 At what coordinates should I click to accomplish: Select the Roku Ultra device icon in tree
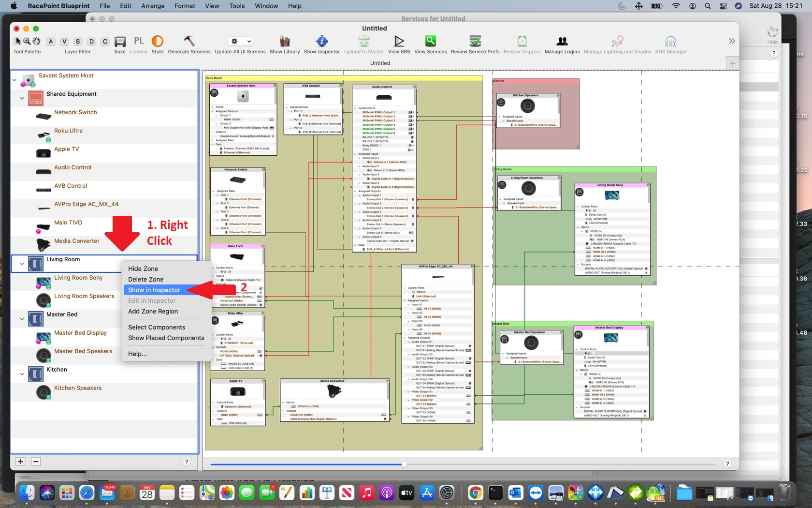pos(44,136)
